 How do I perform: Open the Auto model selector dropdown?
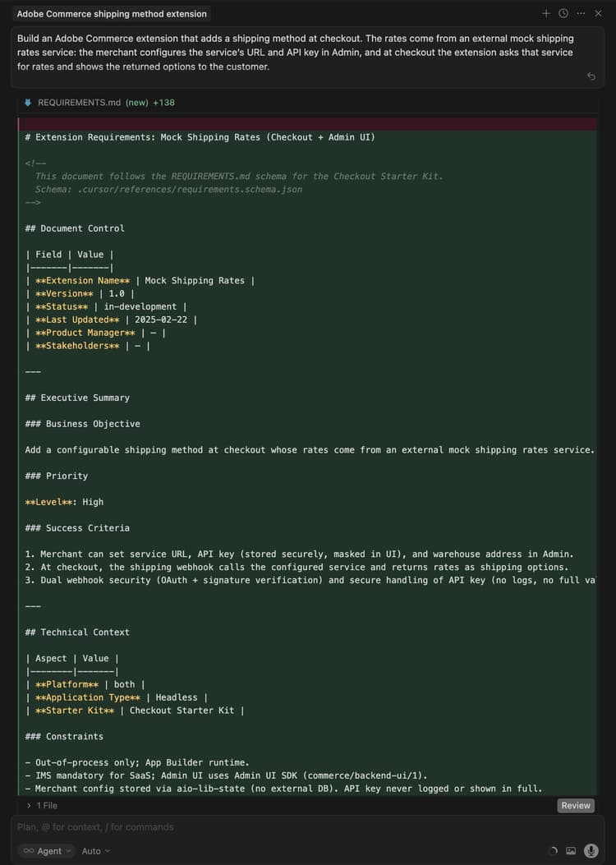(95, 851)
